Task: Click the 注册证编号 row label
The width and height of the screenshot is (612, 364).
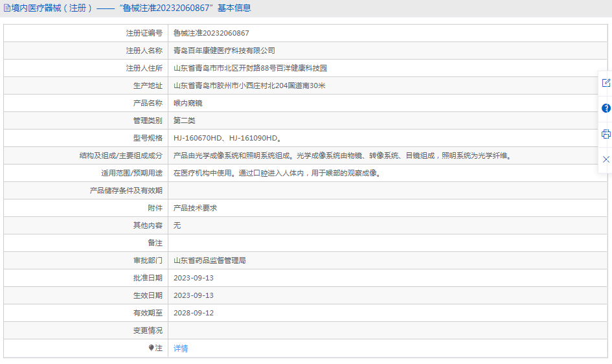Action: tap(144, 33)
